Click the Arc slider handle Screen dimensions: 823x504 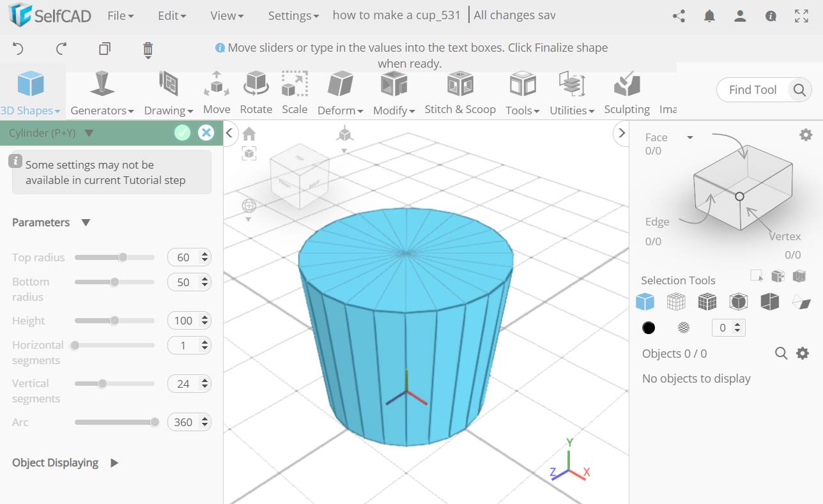pyautogui.click(x=155, y=422)
